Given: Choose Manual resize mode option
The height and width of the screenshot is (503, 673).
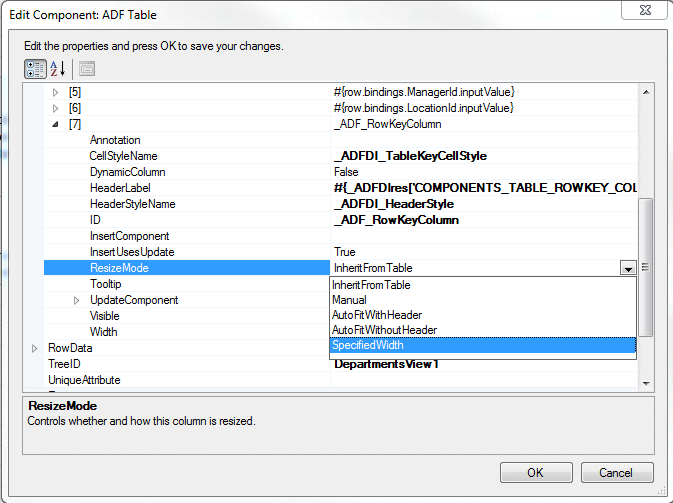Looking at the screenshot, I should 483,300.
